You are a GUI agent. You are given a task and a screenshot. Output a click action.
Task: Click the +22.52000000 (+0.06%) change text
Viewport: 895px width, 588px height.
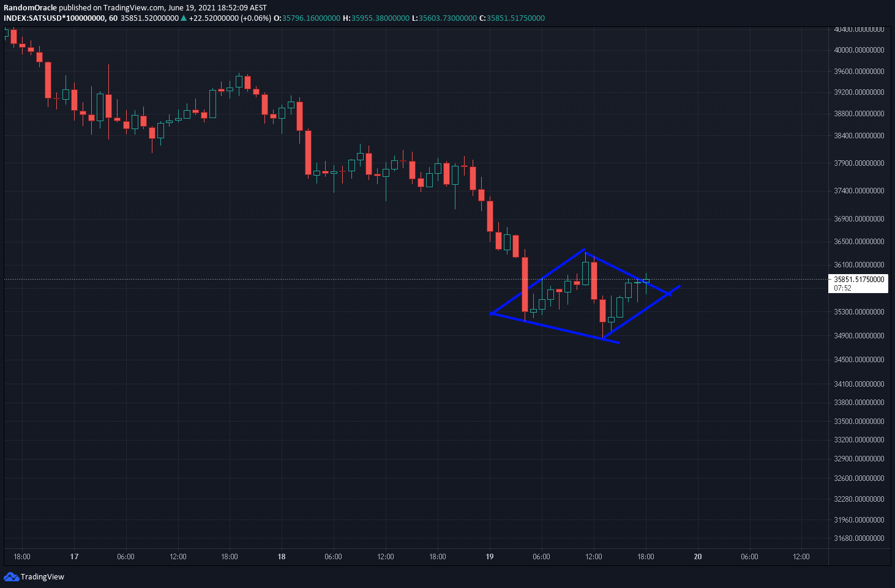point(230,18)
